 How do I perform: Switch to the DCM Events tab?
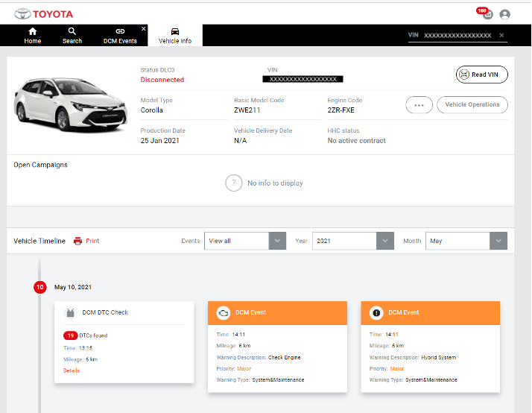point(120,36)
